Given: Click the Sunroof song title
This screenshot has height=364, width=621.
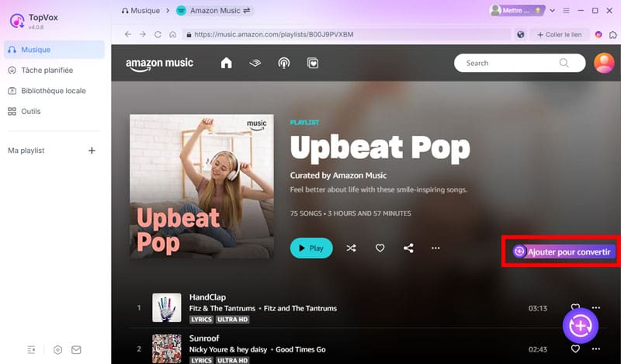Looking at the screenshot, I should tap(204, 338).
